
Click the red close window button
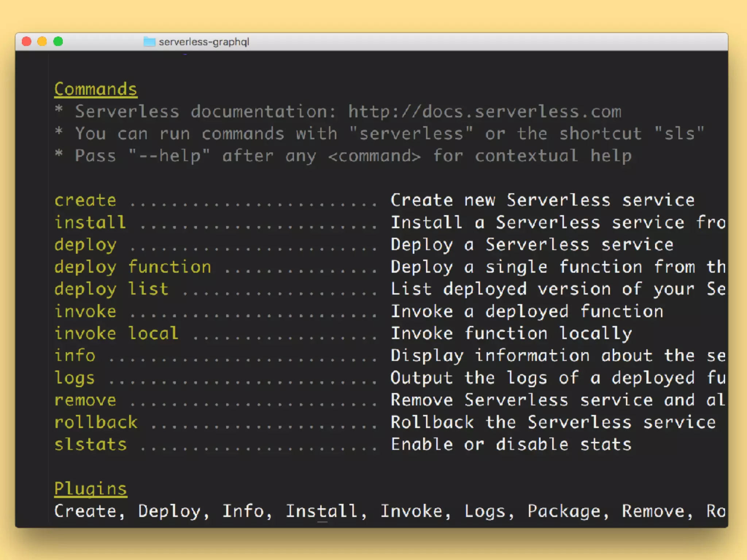27,42
